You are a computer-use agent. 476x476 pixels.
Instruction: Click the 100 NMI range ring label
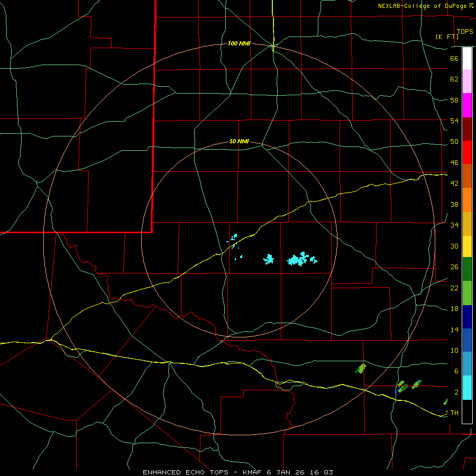point(239,44)
